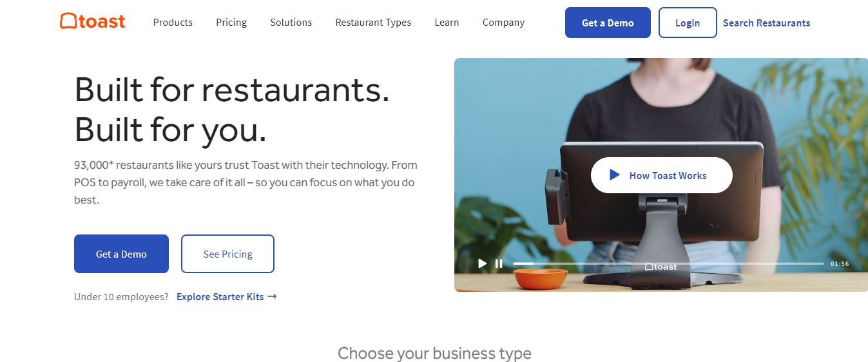Open the Search Restaurants link
Viewport: 868px width, 362px height.
(x=766, y=23)
